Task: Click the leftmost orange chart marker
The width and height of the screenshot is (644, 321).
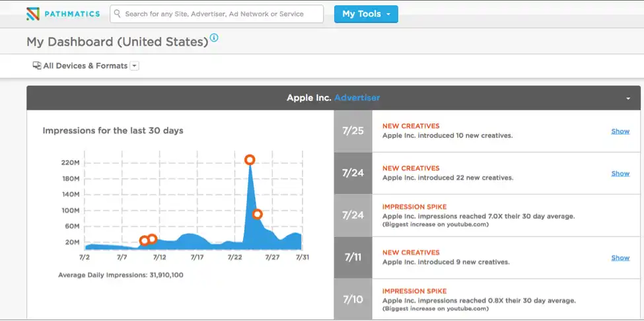Action: (x=144, y=241)
